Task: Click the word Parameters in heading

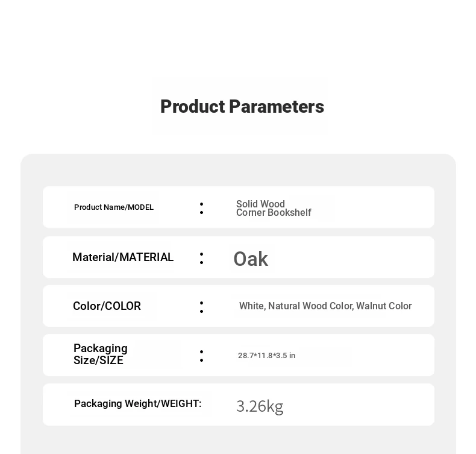Action: pyautogui.click(x=277, y=107)
